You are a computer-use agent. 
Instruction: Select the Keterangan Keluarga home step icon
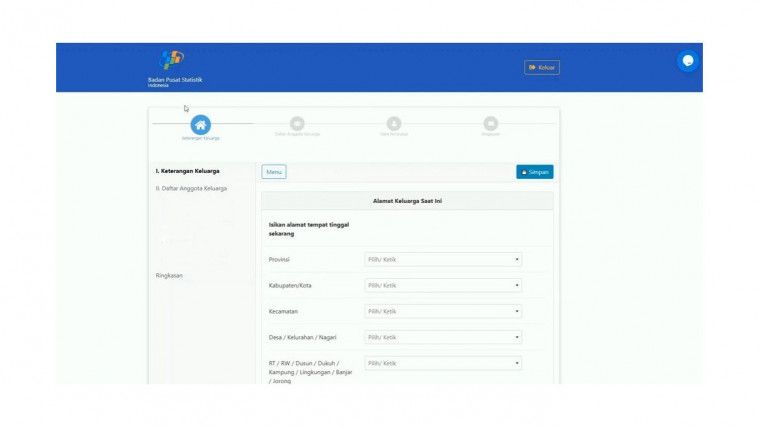click(200, 125)
